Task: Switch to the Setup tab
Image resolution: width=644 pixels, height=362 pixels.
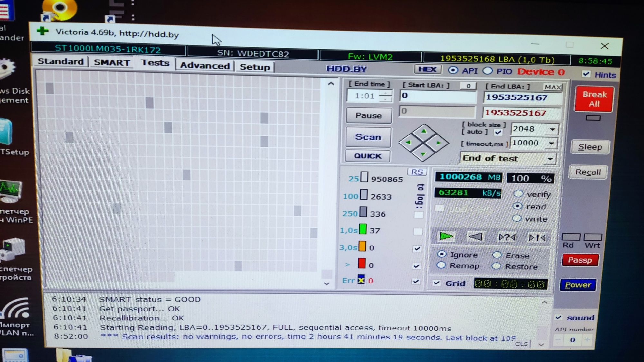Action: click(255, 67)
